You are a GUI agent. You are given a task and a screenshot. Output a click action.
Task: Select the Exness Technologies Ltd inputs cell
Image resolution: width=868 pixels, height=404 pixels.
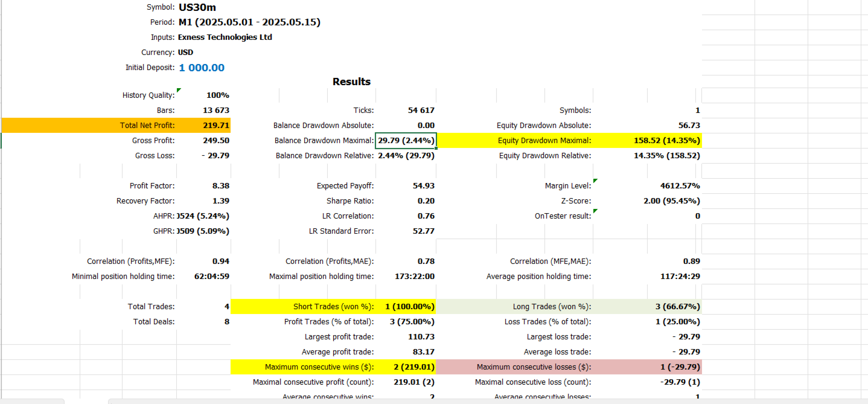[225, 37]
